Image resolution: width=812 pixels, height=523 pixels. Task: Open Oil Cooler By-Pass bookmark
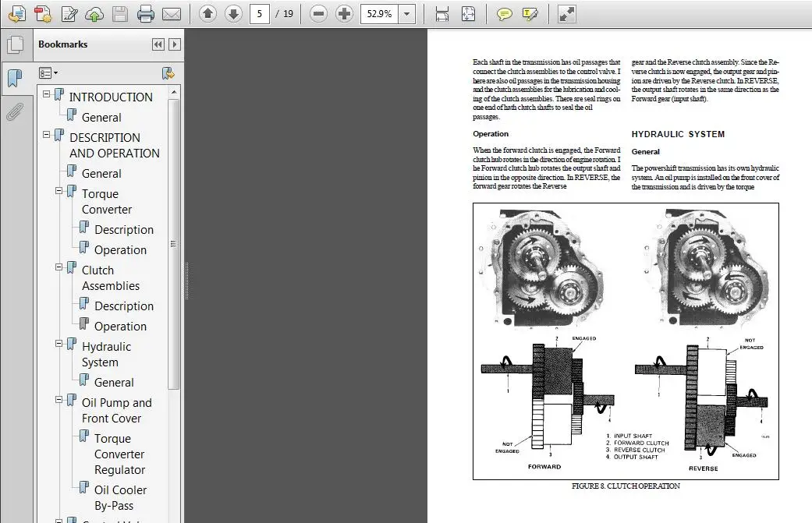click(120, 497)
